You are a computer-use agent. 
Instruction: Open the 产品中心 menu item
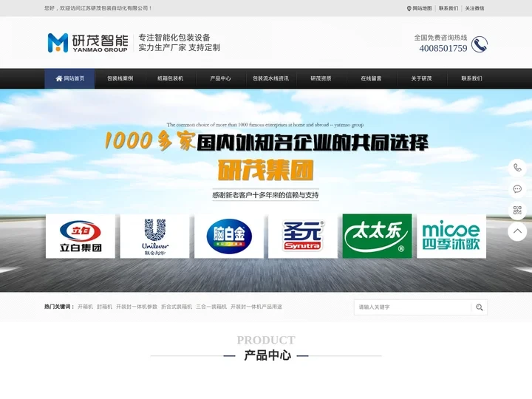(x=220, y=78)
